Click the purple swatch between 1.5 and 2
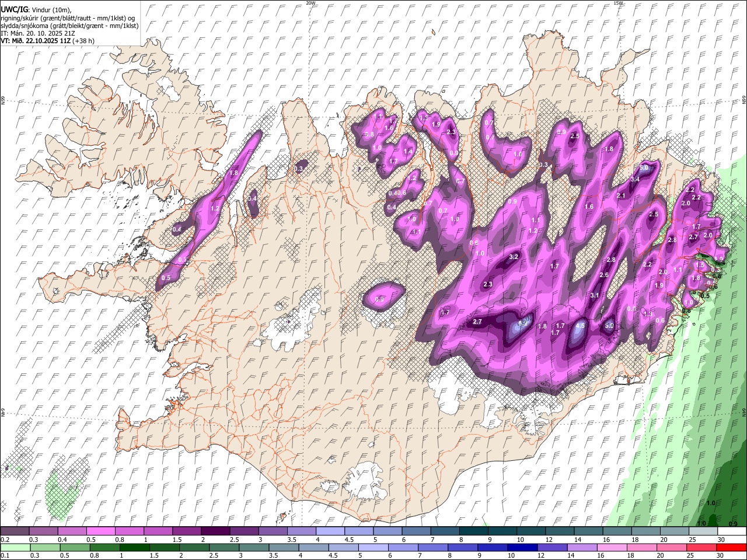The image size is (747, 560). pyautogui.click(x=187, y=531)
